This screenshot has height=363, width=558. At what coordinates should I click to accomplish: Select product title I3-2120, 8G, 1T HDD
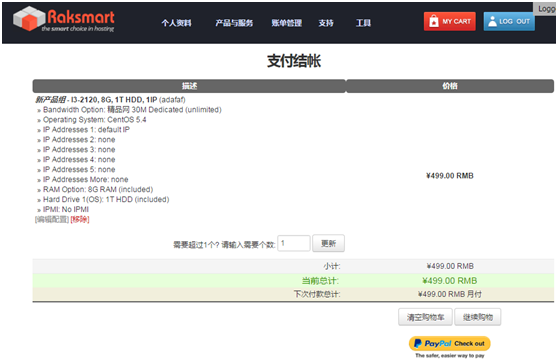click(x=114, y=100)
